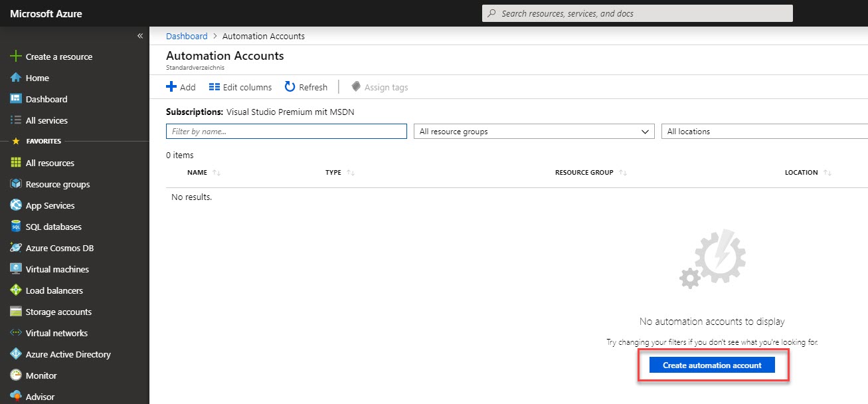Screen dimensions: 868x404
Task: Click the Advisor cloud icon
Action: (x=16, y=397)
